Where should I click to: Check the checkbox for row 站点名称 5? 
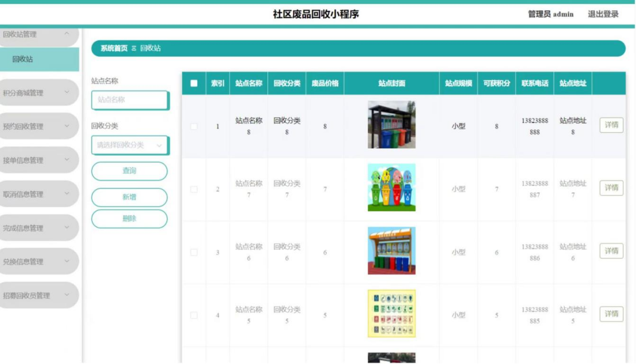tap(194, 315)
